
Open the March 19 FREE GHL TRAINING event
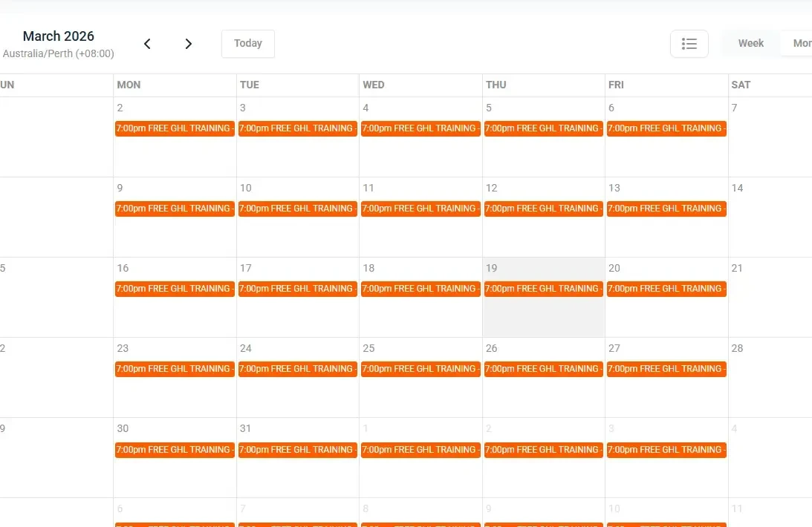point(543,289)
